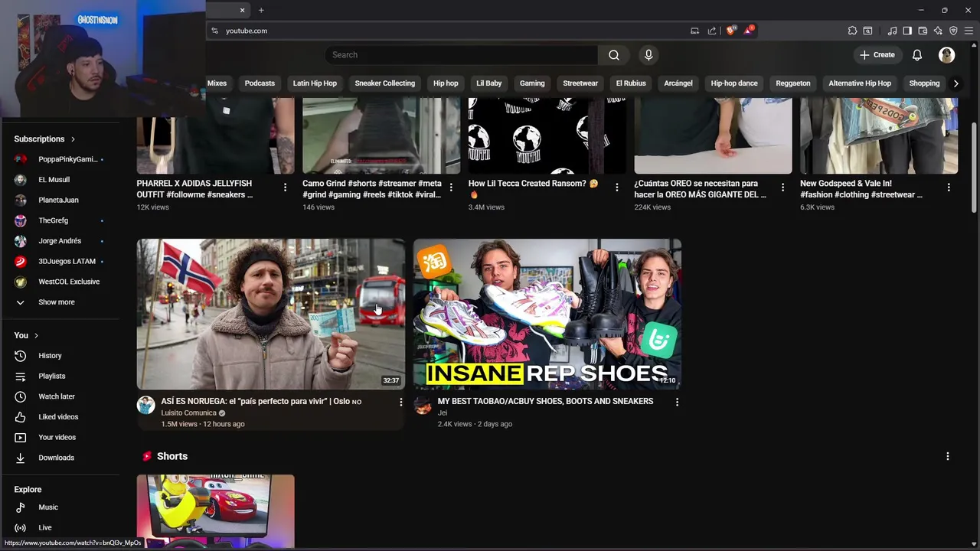This screenshot has width=980, height=551.
Task: Click the Live broadcast icon under Explore
Action: coord(21,527)
